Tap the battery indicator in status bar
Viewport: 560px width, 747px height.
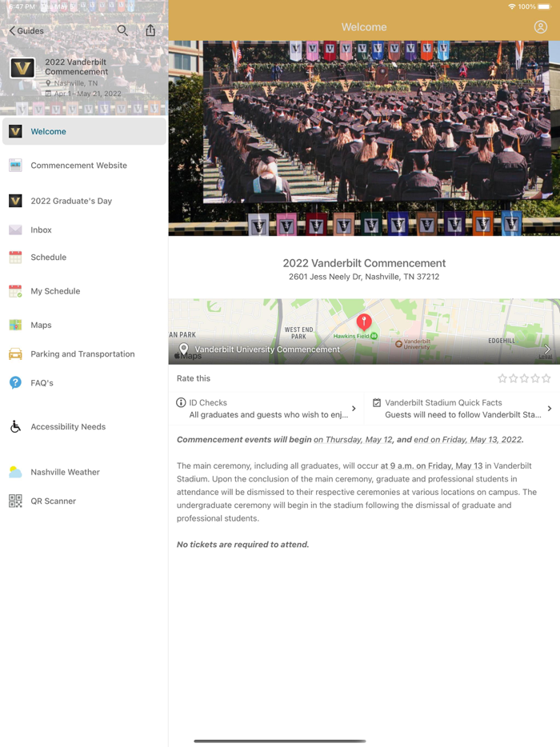tap(544, 6)
